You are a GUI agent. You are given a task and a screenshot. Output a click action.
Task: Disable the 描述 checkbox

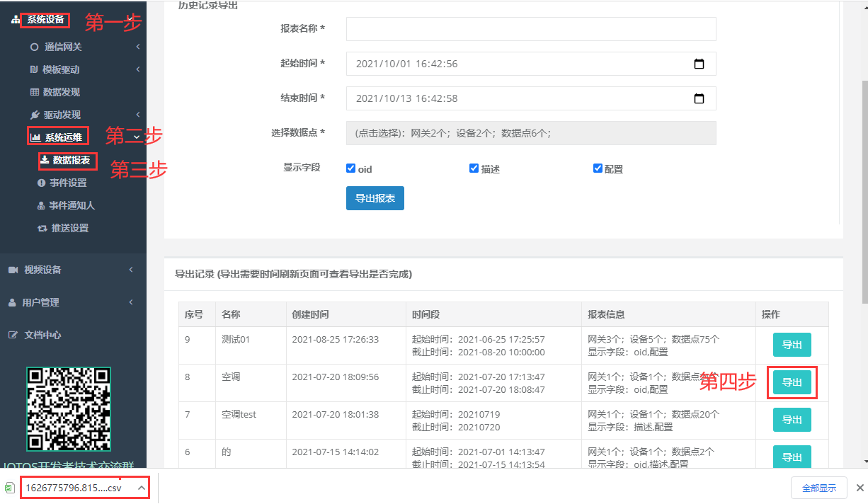(x=474, y=168)
